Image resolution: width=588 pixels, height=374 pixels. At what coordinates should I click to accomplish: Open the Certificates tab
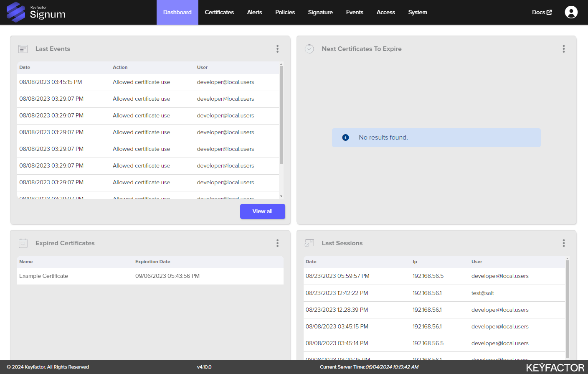point(219,13)
